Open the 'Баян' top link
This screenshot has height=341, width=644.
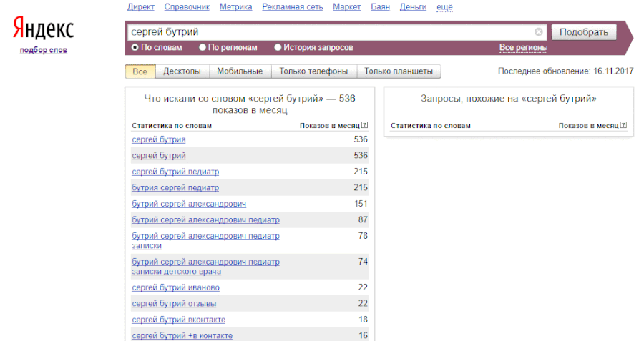pyautogui.click(x=381, y=7)
